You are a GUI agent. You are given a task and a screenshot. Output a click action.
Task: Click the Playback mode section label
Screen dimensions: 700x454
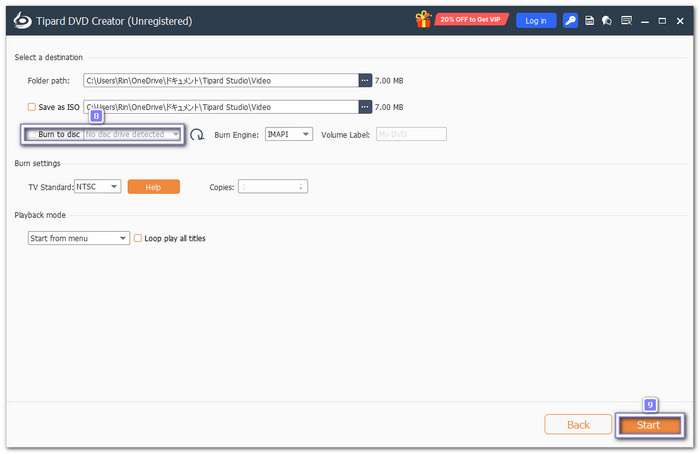(x=40, y=215)
